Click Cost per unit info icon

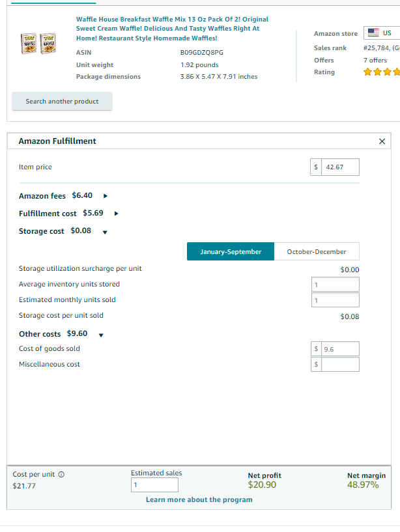61,474
